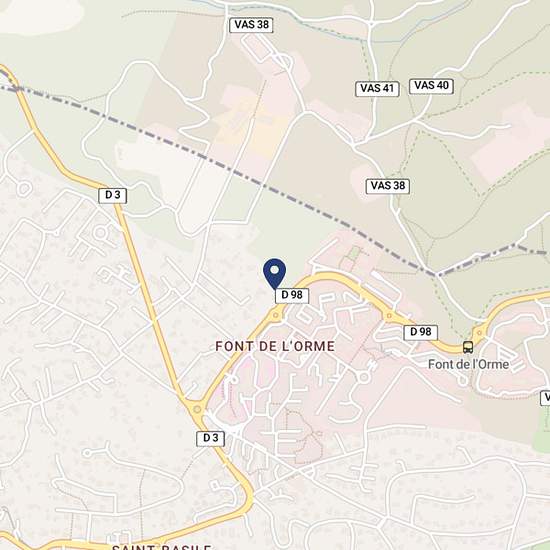This screenshot has width=550, height=550.
Task: Click the SAINT BASILE label at bottom
Action: [x=162, y=546]
